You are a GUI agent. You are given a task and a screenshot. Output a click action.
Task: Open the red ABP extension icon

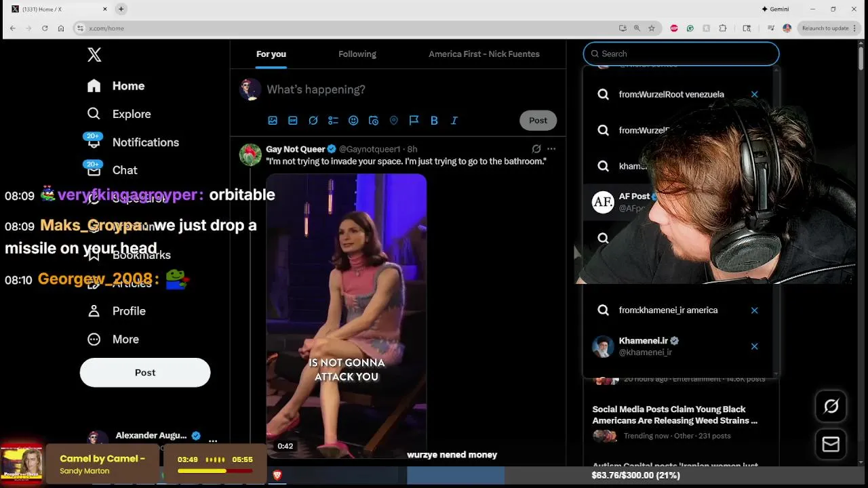674,28
